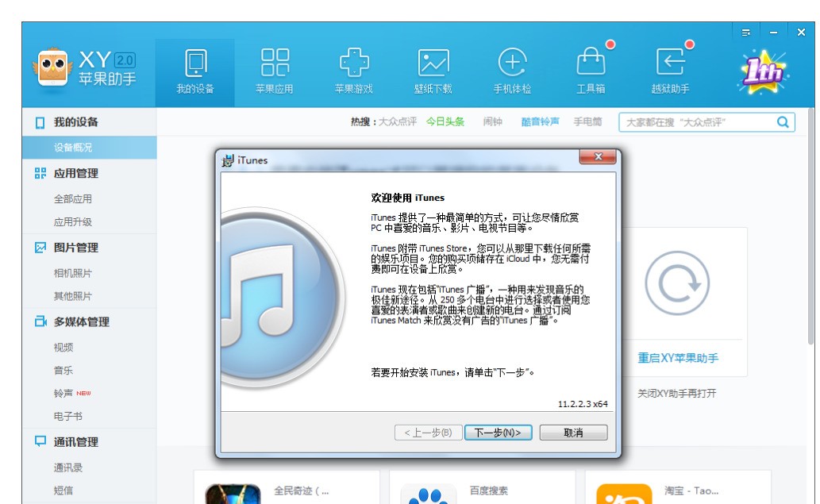Click hot search term 大众点评
The width and height of the screenshot is (820, 504).
point(398,121)
